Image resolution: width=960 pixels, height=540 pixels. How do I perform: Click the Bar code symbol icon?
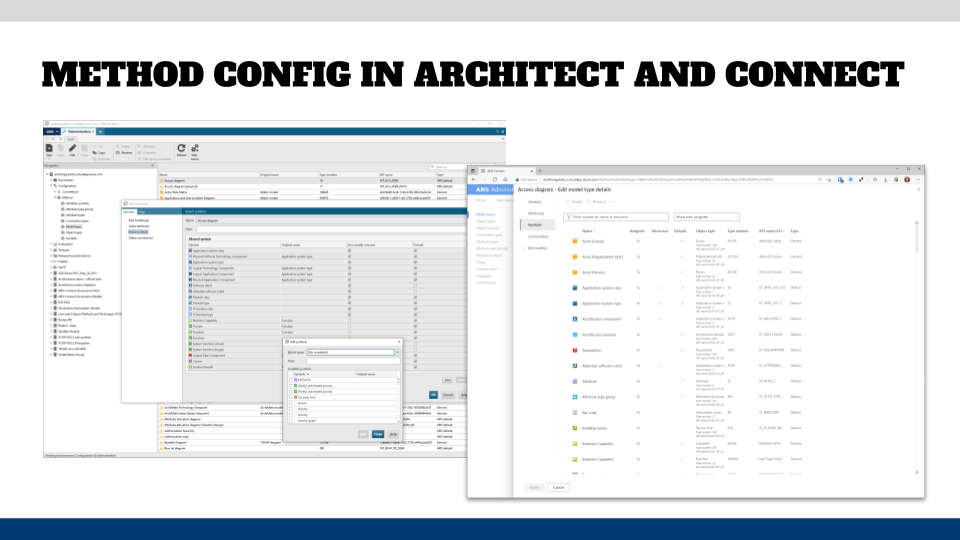[575, 413]
